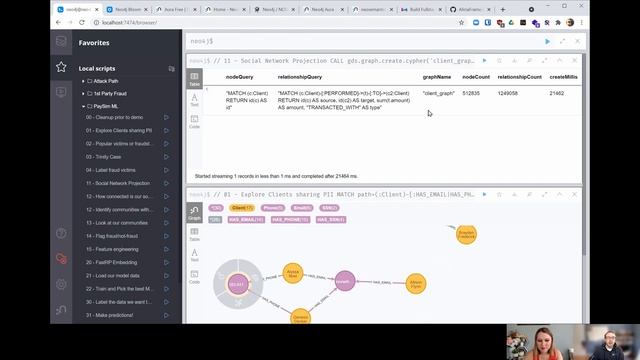
Task: Click the red connection sync sidebar icon
Action: pos(61,259)
